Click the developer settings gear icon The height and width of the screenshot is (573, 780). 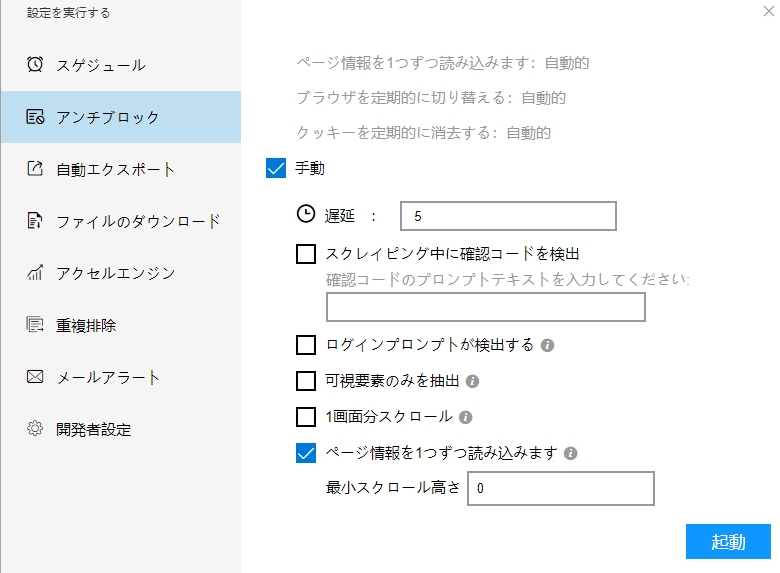pos(35,429)
